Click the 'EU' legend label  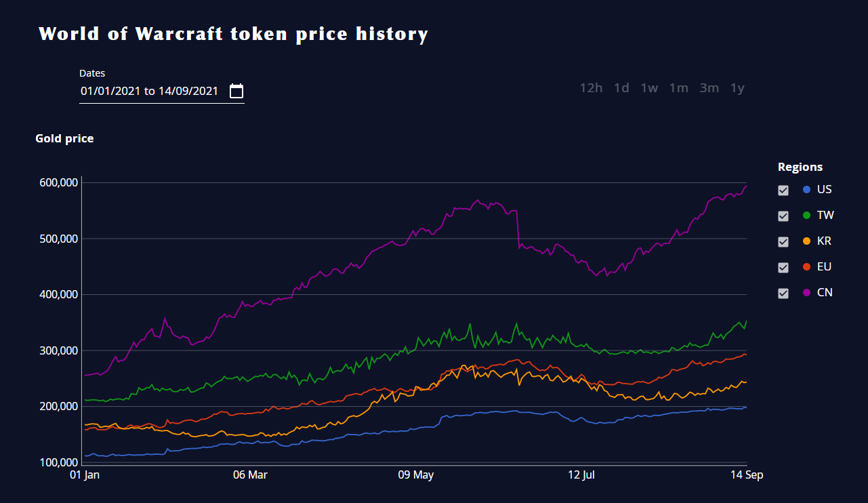tap(824, 267)
